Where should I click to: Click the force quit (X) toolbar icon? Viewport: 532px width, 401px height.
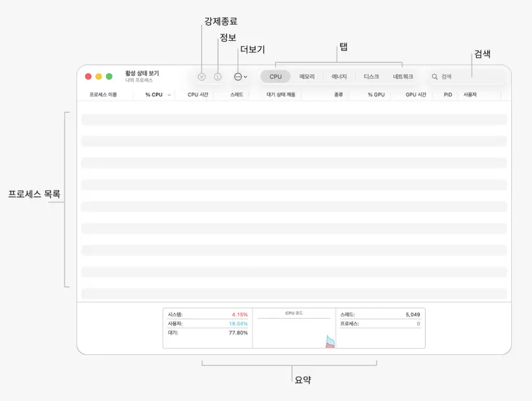coord(201,77)
